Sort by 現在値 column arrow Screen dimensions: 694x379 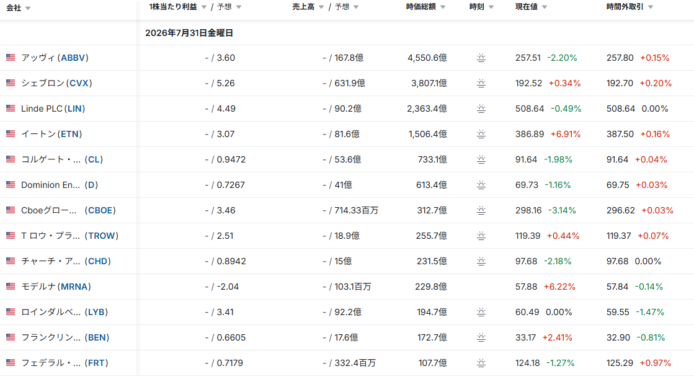coord(544,7)
